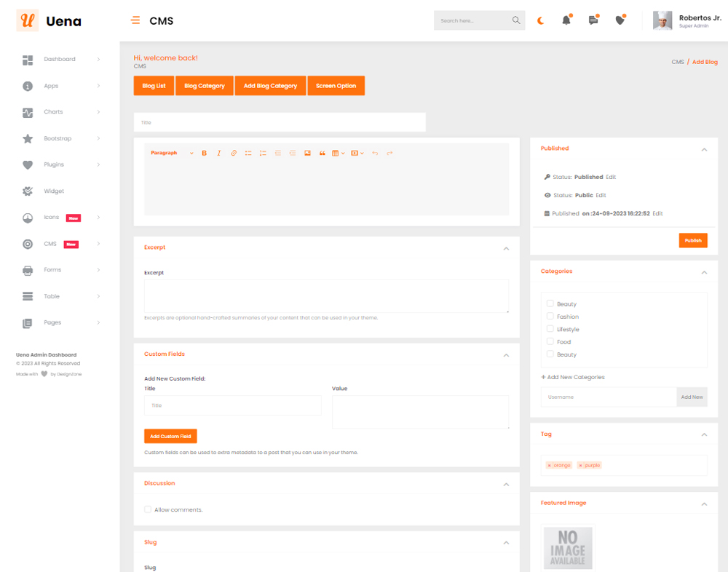
Task: Enable the Allow comments checkbox
Action: [x=148, y=509]
